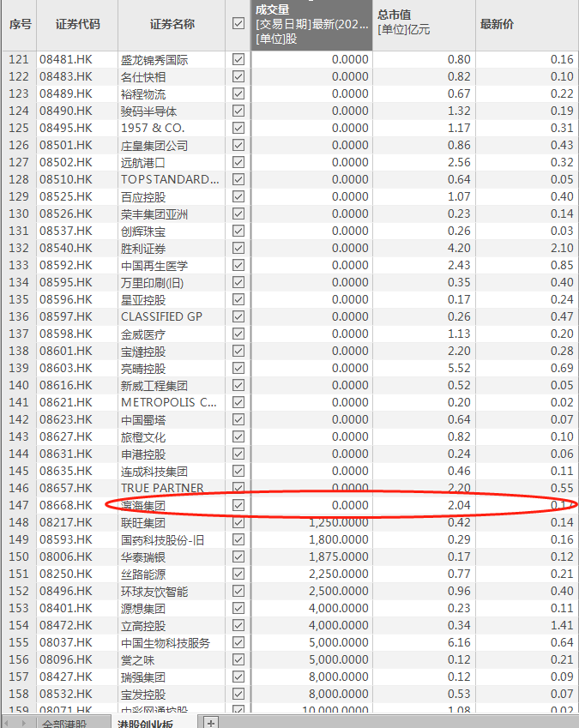Viewport: 579px width, 728px height.
Task: Toggle the checkbox for 名仕快相 row
Action: click(x=238, y=76)
